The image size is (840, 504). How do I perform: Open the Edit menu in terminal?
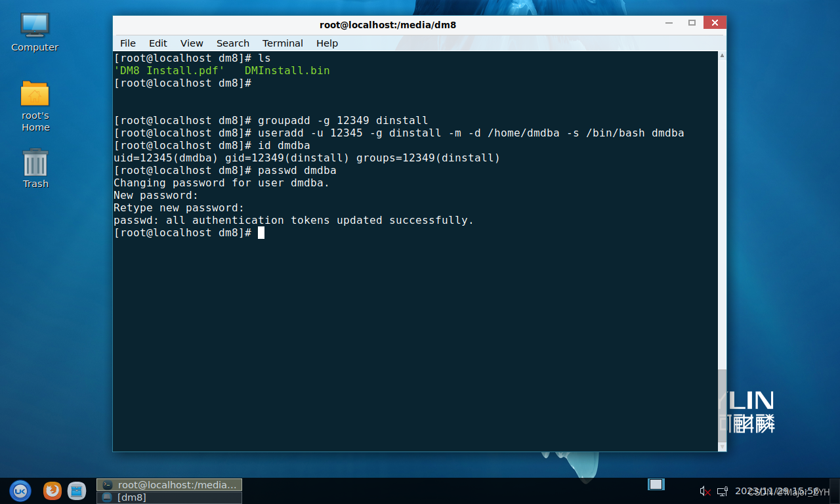coord(158,43)
